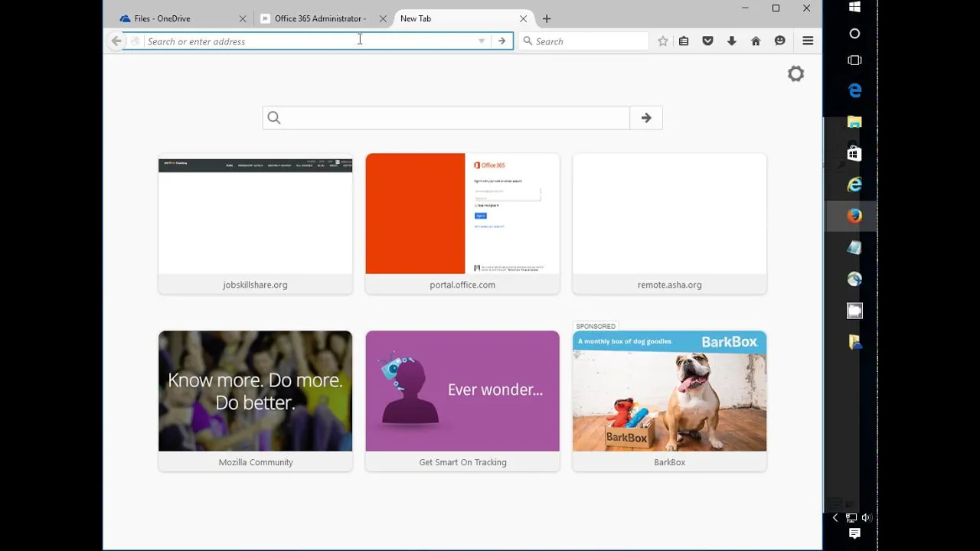The image size is (980, 551).
Task: Show bookmarks list icon
Action: [684, 41]
